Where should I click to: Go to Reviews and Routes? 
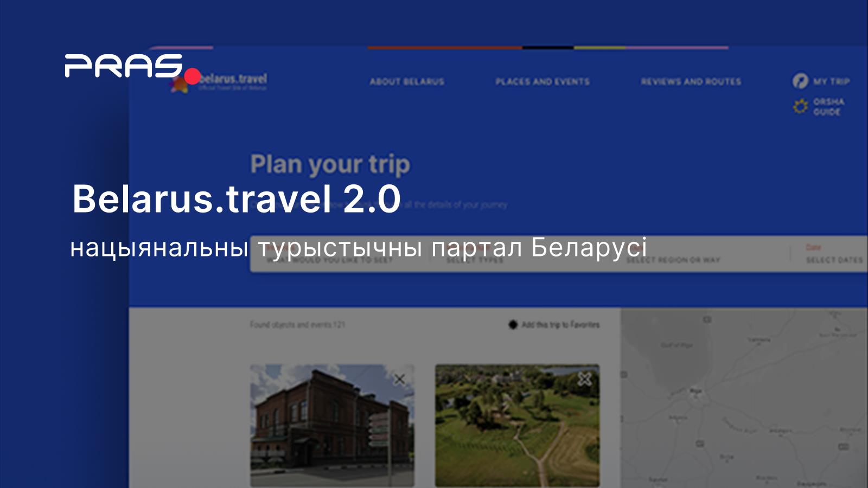coord(691,82)
